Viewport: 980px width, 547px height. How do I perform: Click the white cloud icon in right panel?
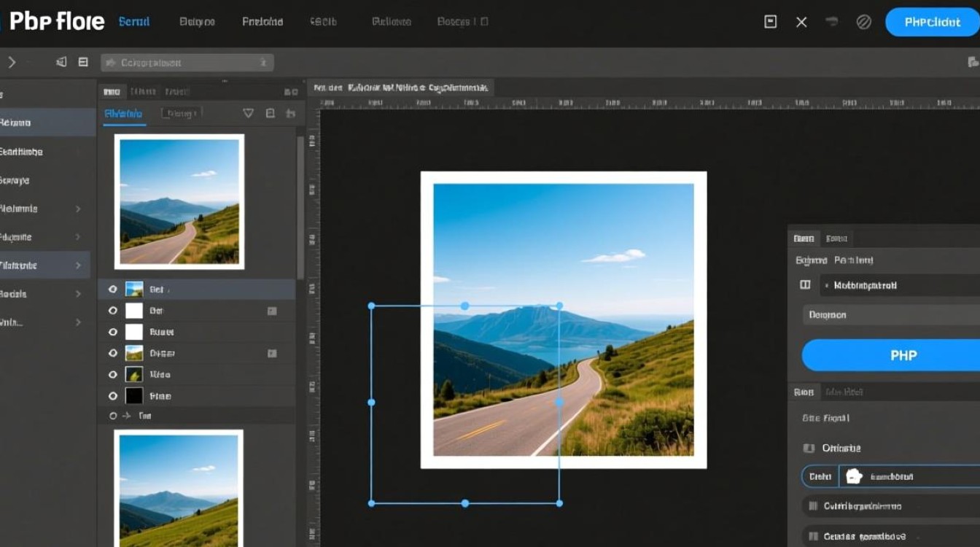(854, 477)
